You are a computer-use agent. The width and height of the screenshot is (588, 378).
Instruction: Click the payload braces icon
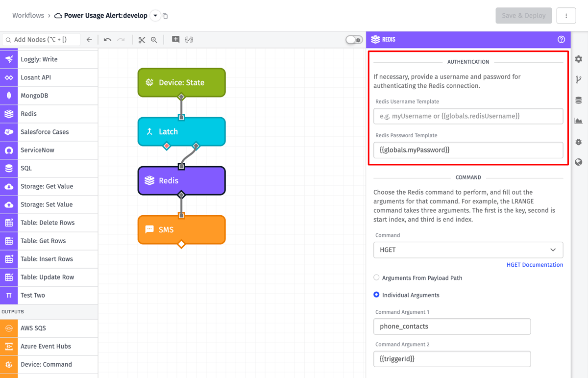point(189,40)
